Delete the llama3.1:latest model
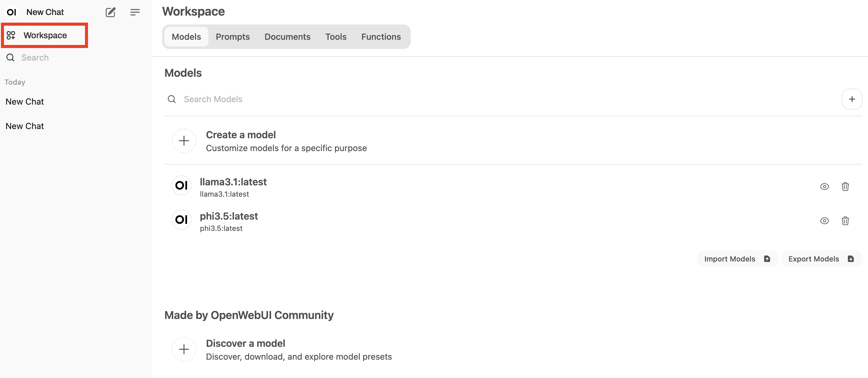Image resolution: width=868 pixels, height=378 pixels. click(845, 187)
